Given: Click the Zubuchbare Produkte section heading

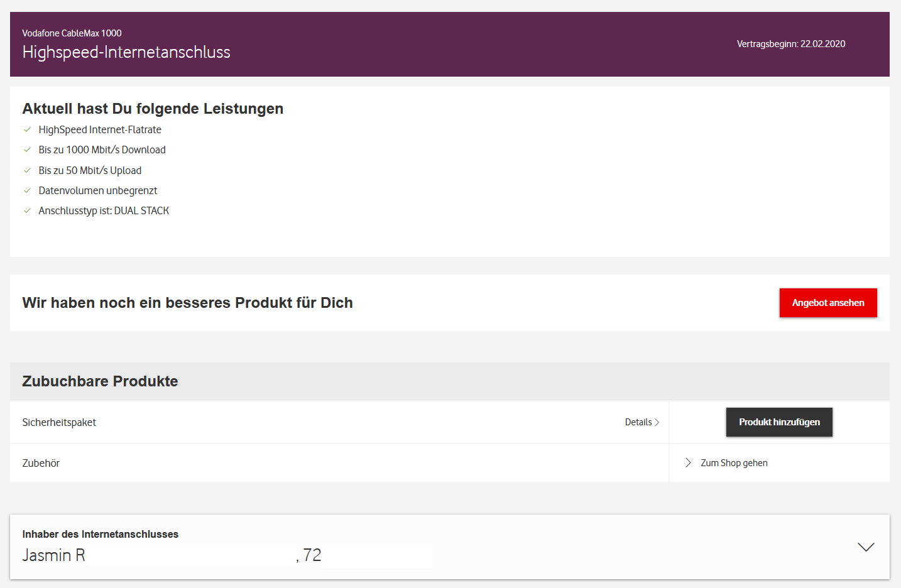Looking at the screenshot, I should click(100, 381).
